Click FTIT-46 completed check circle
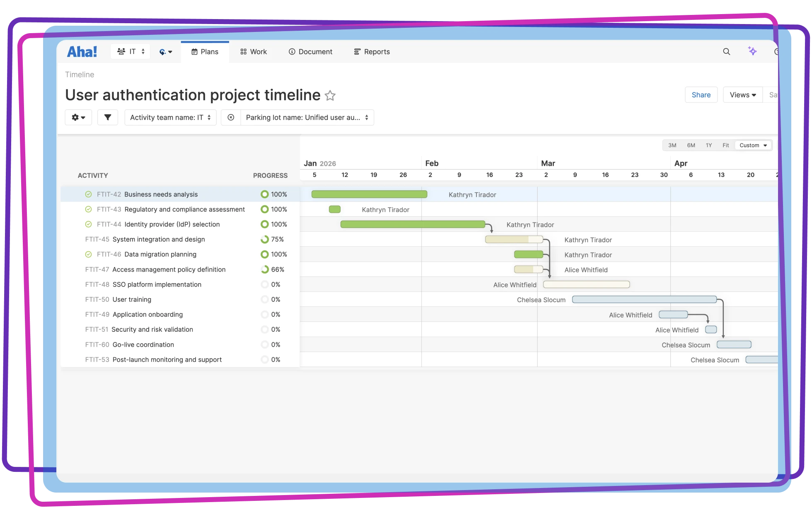Viewport: 812px width, 510px height. tap(88, 254)
